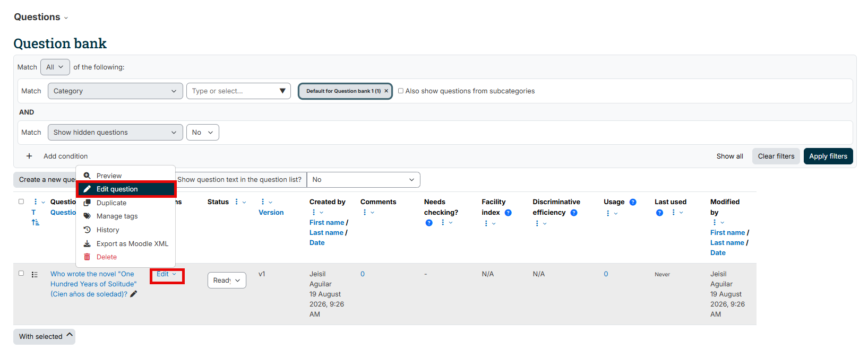Choose Export as Moodle XML

click(x=126, y=244)
